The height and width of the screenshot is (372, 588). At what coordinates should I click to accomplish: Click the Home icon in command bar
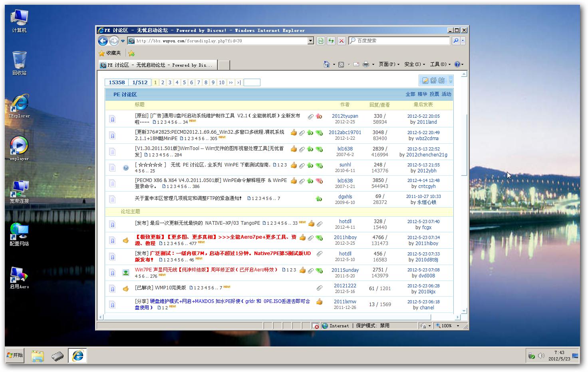(327, 64)
